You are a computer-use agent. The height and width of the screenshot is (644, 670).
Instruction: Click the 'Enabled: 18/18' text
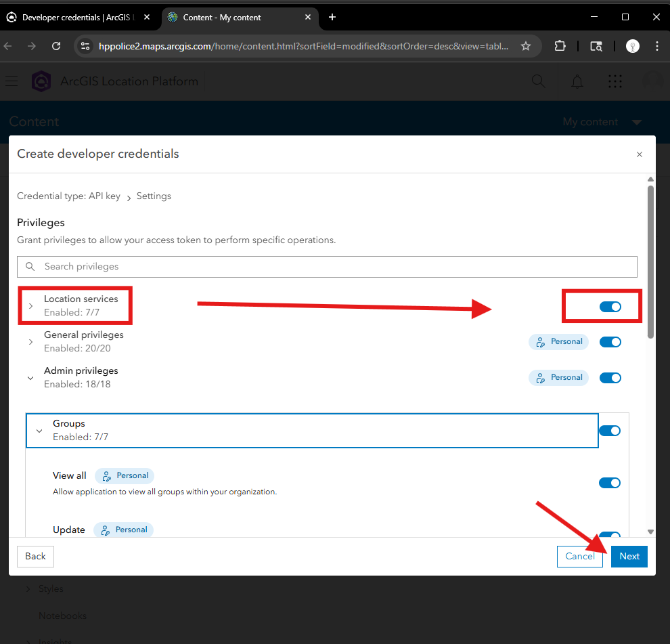[x=77, y=385]
